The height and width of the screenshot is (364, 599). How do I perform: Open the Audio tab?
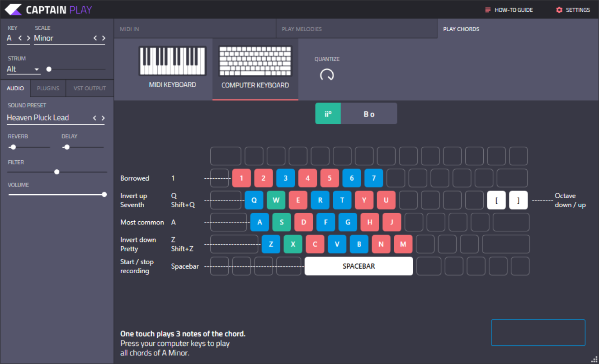pyautogui.click(x=15, y=89)
